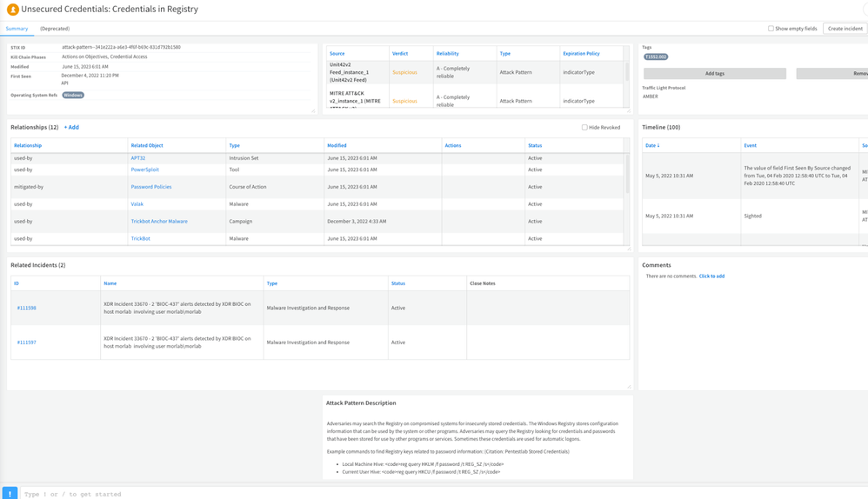Click the Windows operating system badge
Image resolution: width=868 pixels, height=499 pixels.
73,95
